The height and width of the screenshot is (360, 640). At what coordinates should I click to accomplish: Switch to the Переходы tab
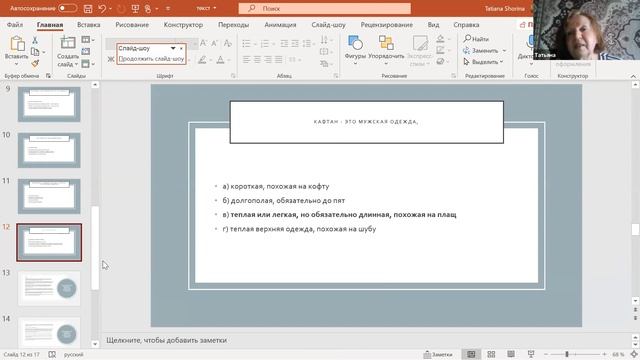pos(233,25)
